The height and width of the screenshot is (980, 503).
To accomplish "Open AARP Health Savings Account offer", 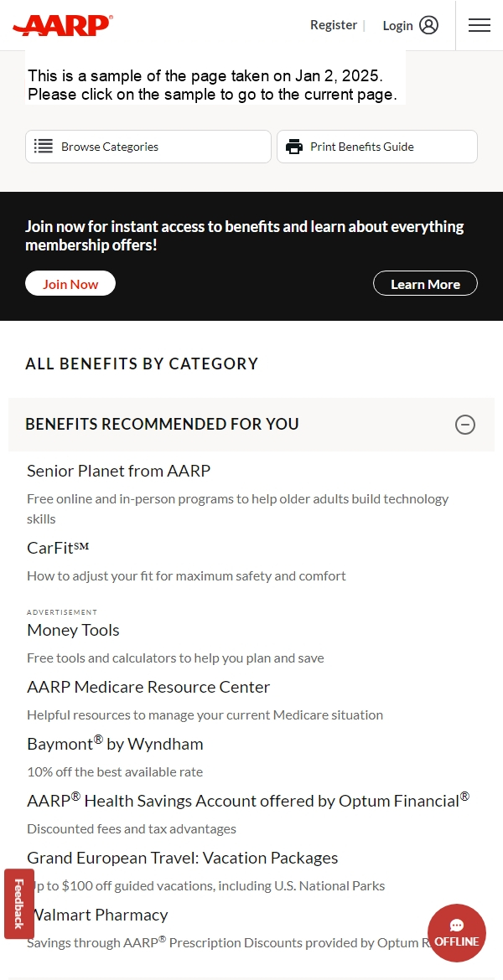I will tap(248, 801).
